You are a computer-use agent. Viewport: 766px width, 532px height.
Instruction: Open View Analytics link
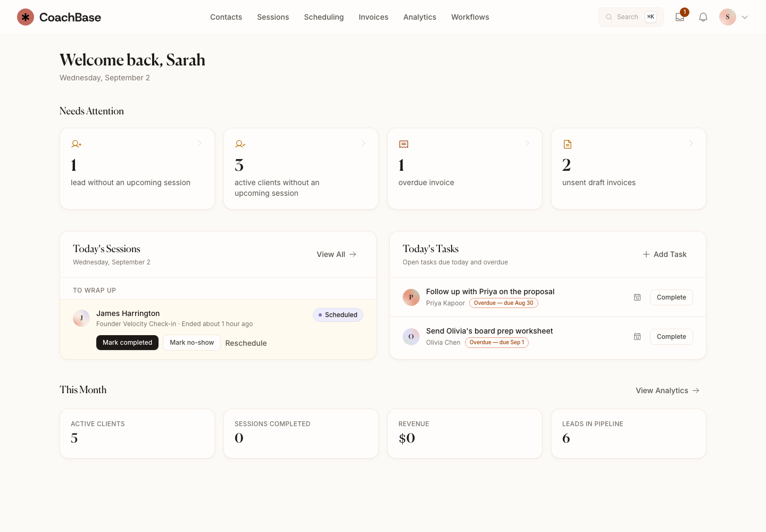[x=668, y=390]
